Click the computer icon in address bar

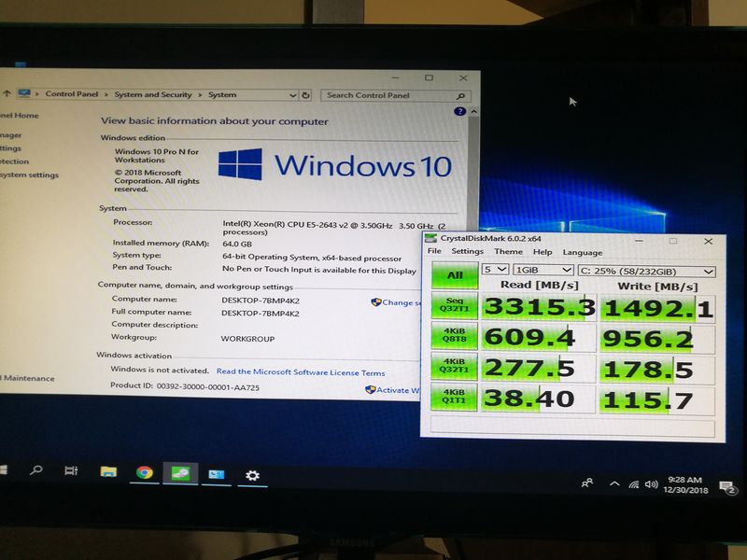(x=24, y=93)
